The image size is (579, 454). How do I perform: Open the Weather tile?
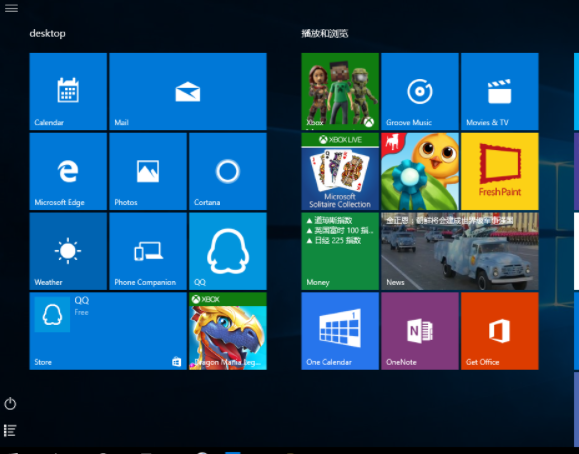pos(68,251)
